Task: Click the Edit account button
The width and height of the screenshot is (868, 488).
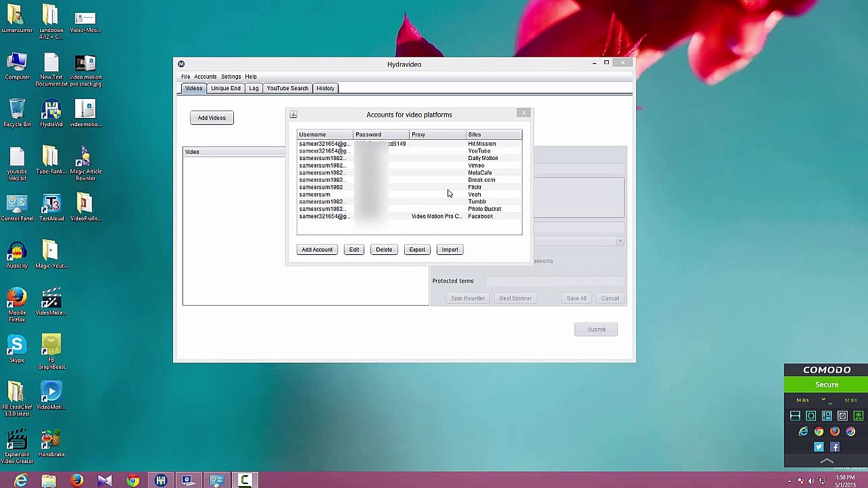Action: (x=354, y=249)
